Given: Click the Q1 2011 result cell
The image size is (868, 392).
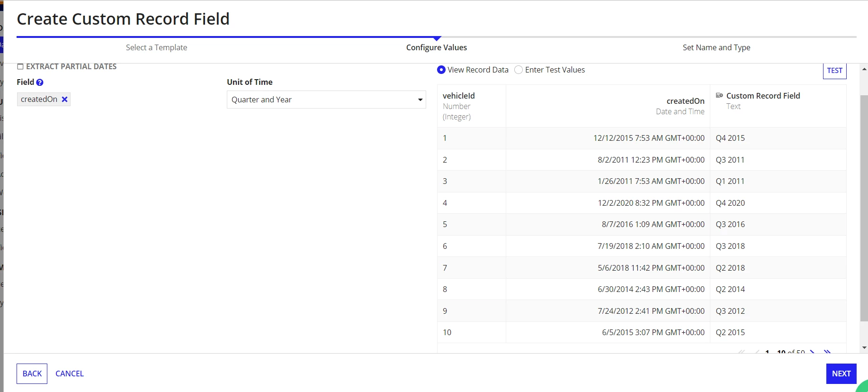Looking at the screenshot, I should pyautogui.click(x=778, y=181).
